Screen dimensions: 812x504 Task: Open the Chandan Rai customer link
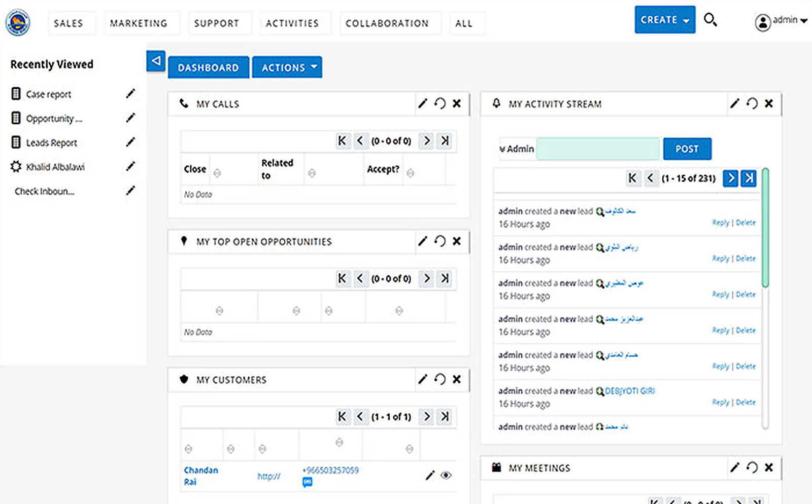tap(201, 476)
